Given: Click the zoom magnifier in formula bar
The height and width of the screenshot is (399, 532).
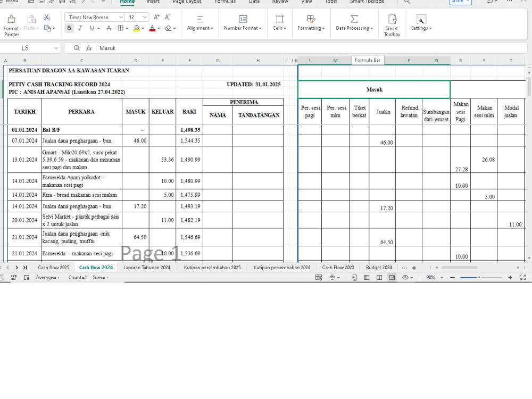Looking at the screenshot, I should [x=77, y=48].
